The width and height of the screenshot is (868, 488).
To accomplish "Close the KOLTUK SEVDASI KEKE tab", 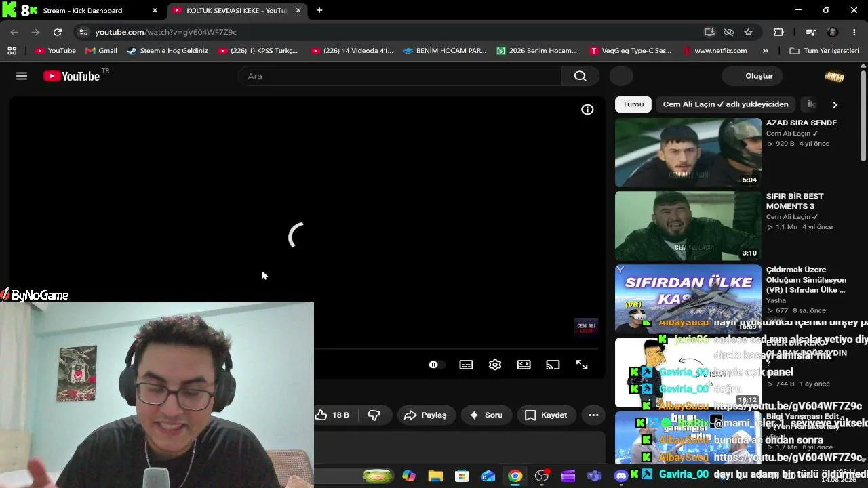I will (298, 10).
